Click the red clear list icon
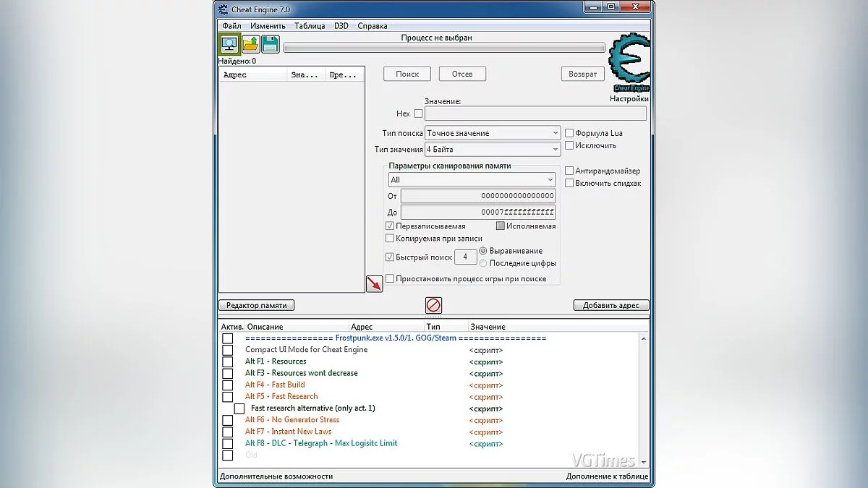The width and height of the screenshot is (868, 488). coord(433,305)
